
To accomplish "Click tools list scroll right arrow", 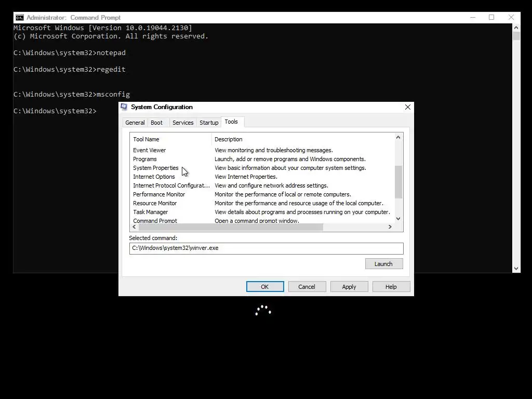I will tap(390, 227).
